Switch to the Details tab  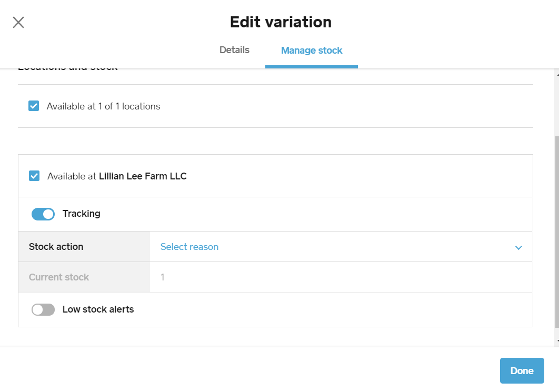tap(234, 50)
